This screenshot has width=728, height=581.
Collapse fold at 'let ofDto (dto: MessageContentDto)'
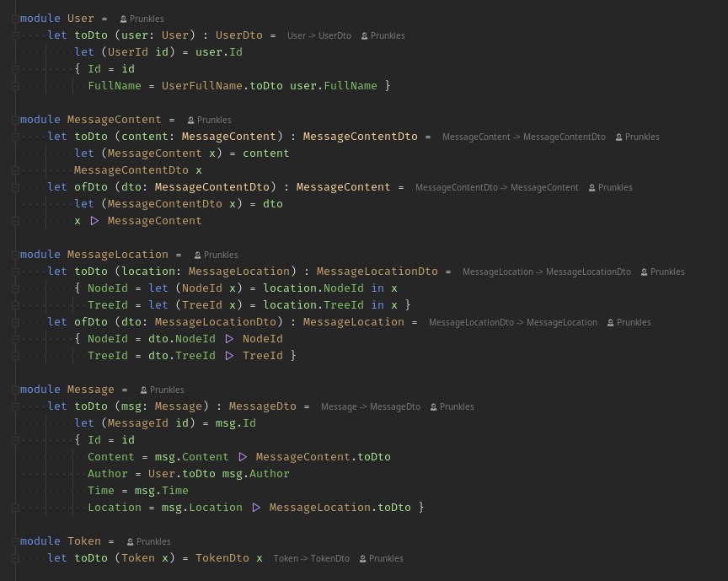(x=15, y=187)
